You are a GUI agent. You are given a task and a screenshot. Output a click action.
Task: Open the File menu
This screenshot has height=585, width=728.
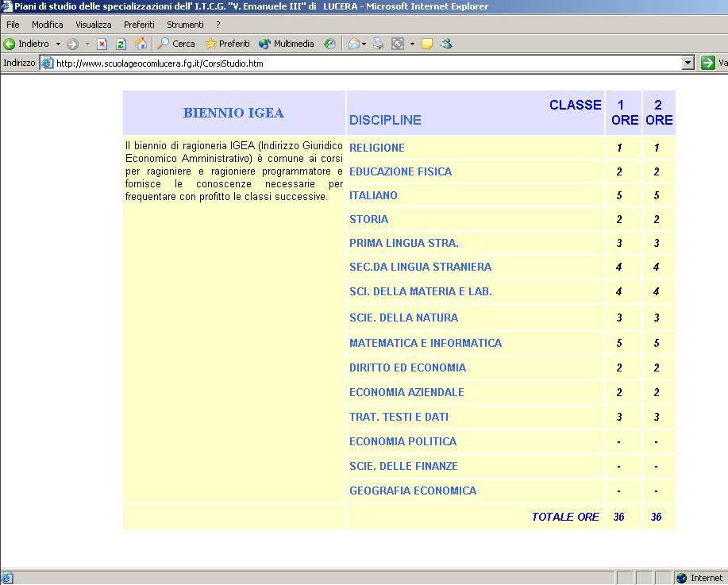(x=13, y=25)
